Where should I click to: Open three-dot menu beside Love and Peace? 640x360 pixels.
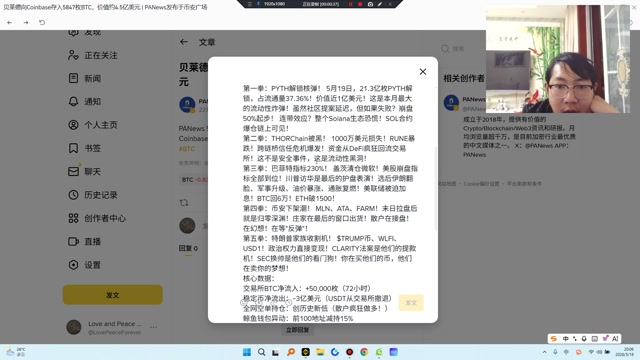153,327
